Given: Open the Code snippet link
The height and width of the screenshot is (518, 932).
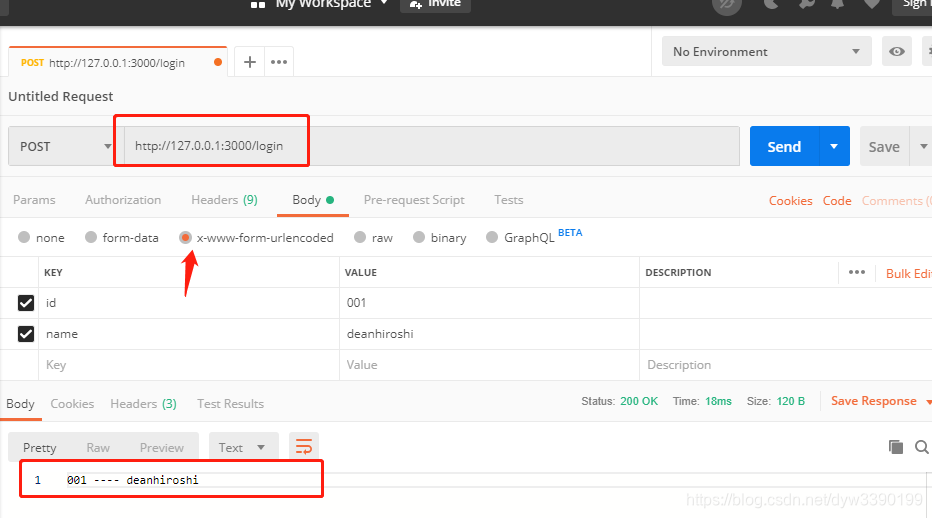Looking at the screenshot, I should (837, 200).
